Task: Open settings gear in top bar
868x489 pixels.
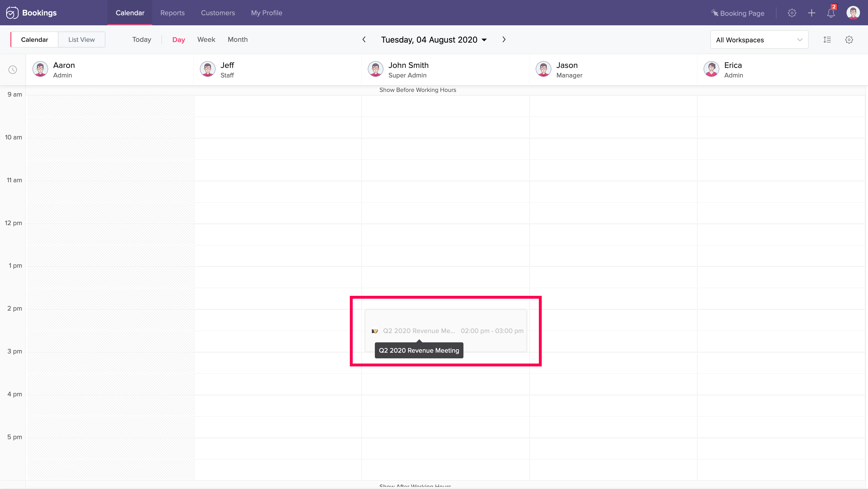Action: [x=792, y=13]
